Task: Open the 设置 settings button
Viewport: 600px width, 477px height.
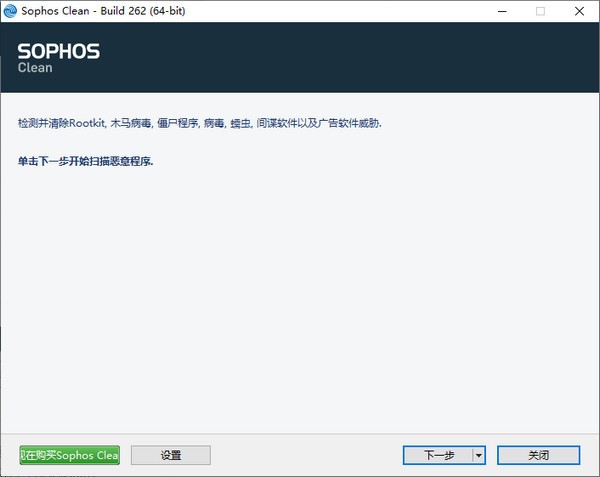Action: click(170, 455)
